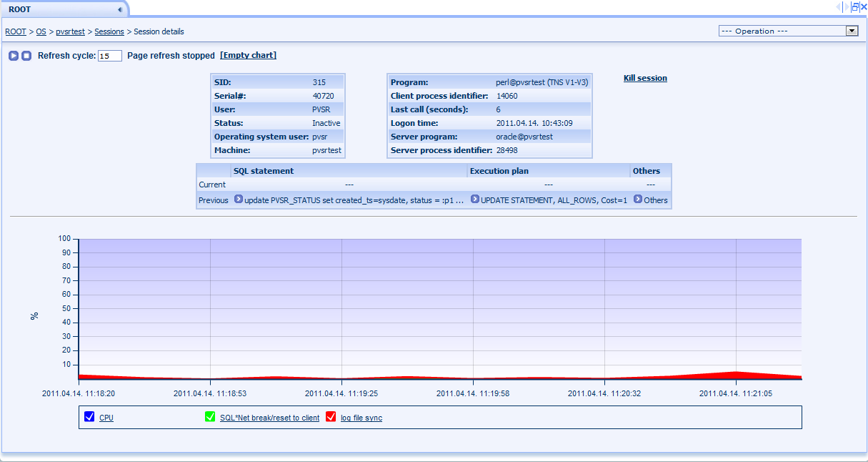Click the 'Page refresh stopped' status text

171,55
